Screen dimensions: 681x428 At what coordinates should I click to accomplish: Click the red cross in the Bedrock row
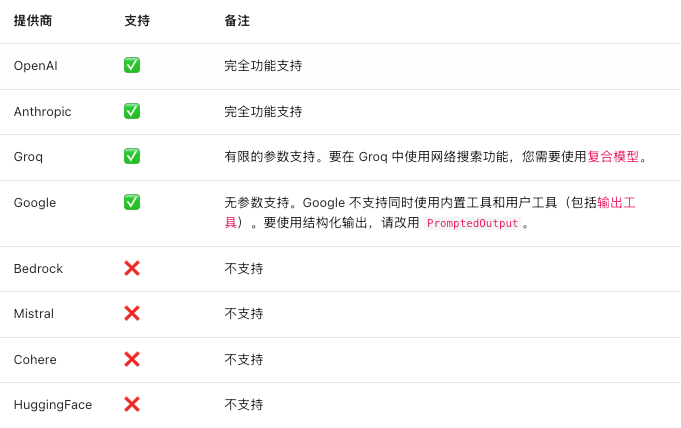tap(132, 268)
